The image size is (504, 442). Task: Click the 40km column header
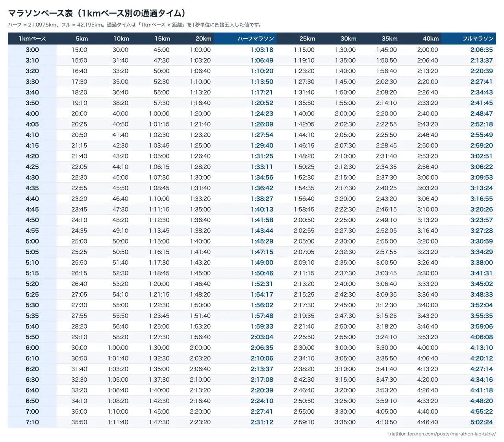(x=430, y=39)
